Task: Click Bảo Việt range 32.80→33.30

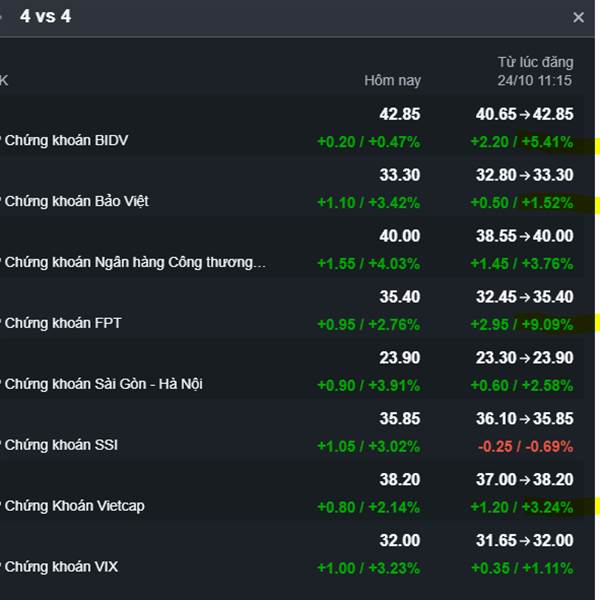Action: 525,175
